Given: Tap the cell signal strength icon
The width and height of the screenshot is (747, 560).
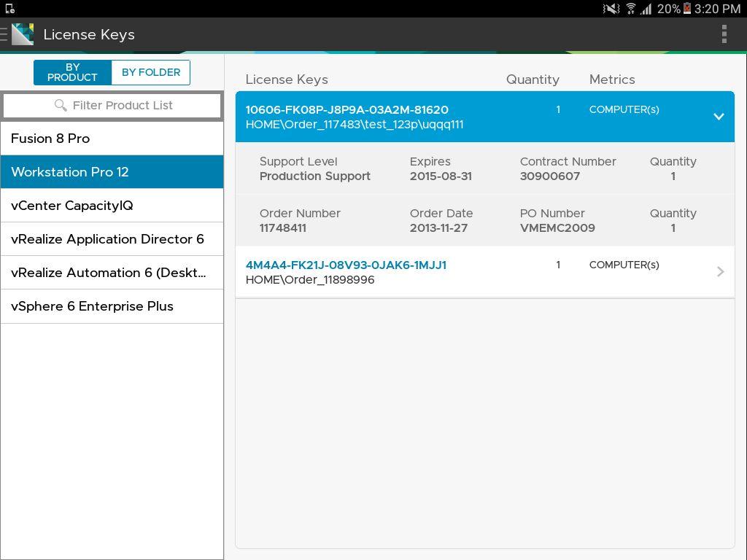Looking at the screenshot, I should click(x=646, y=9).
